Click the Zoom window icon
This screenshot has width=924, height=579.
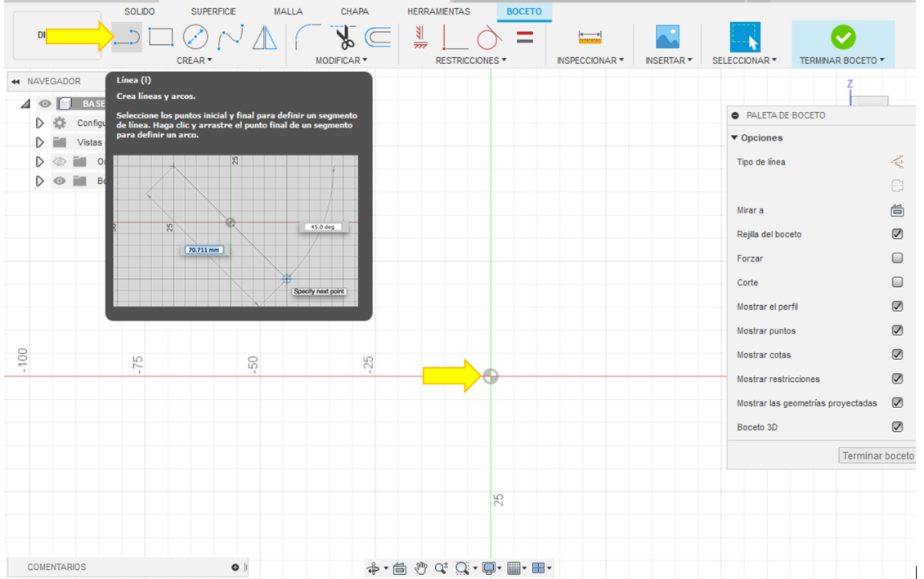coord(462,568)
